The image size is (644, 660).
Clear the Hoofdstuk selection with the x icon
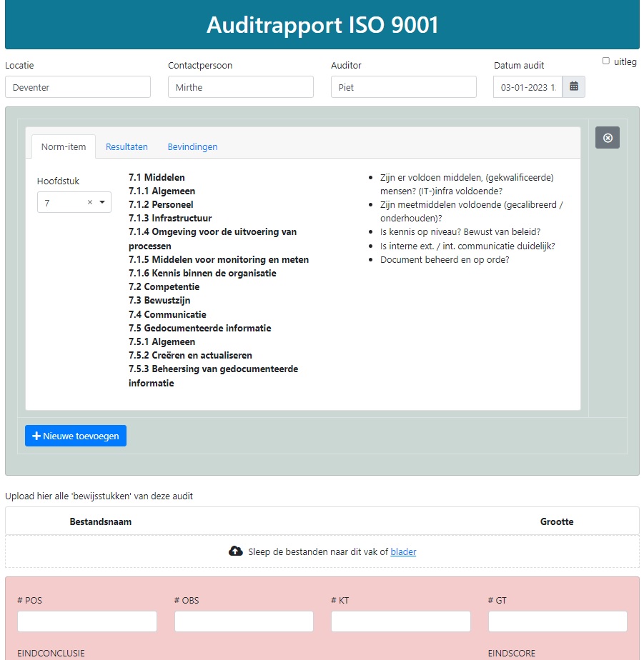coord(89,202)
